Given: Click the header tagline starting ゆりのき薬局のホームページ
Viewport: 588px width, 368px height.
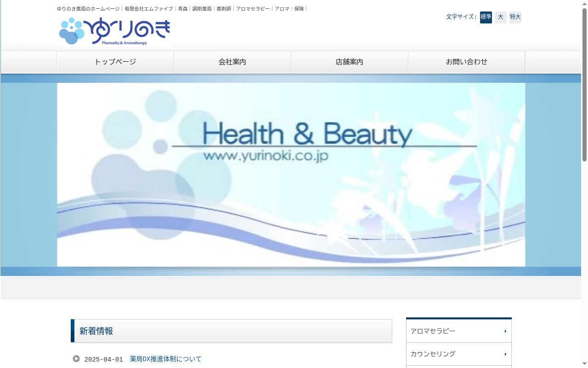Looking at the screenshot, I should click(x=182, y=9).
